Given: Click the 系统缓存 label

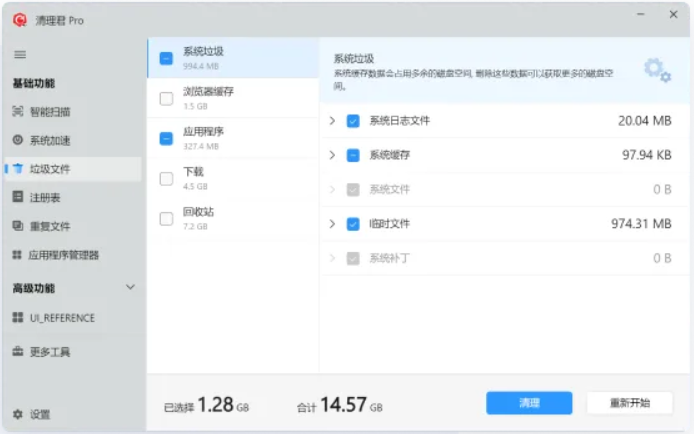Looking at the screenshot, I should (389, 155).
